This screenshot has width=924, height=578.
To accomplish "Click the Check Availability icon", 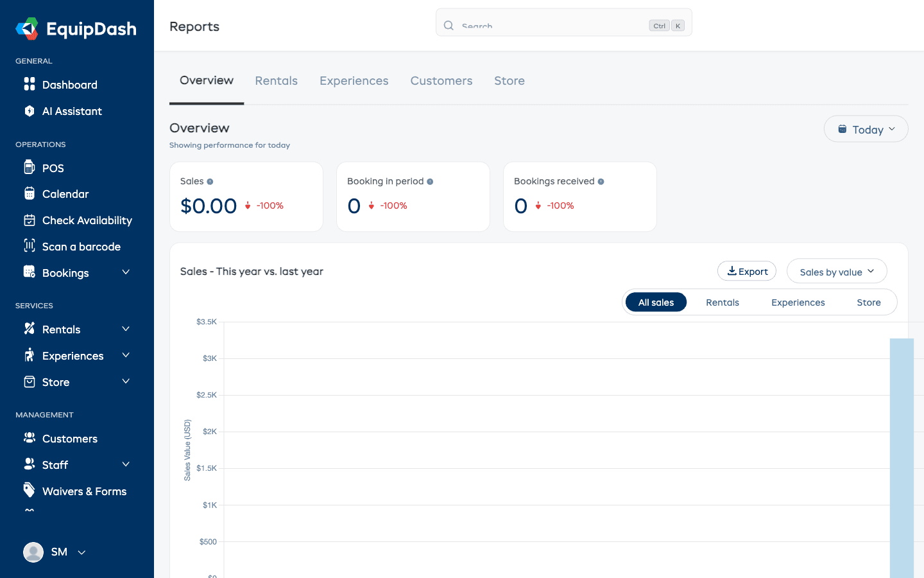I will pos(30,220).
